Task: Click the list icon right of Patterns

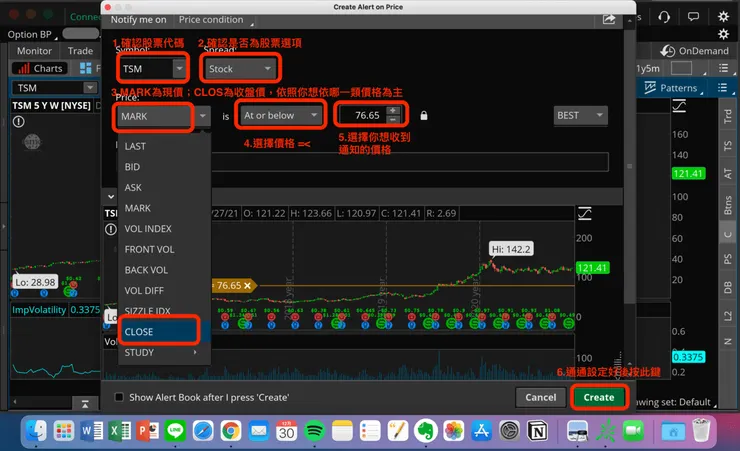Action: (723, 88)
